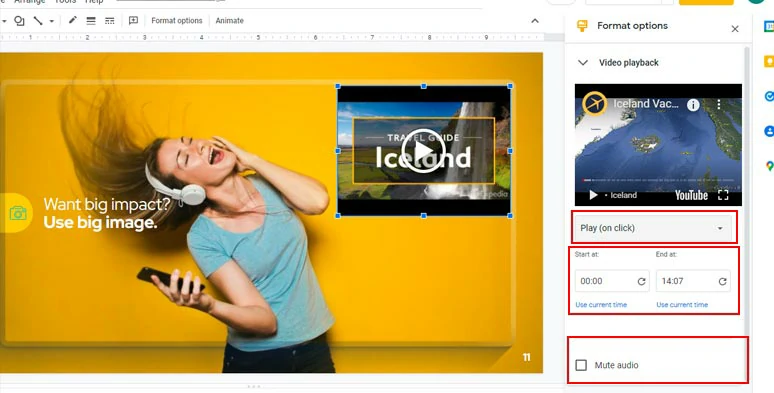Hide the toolbar with the up chevron

click(535, 21)
